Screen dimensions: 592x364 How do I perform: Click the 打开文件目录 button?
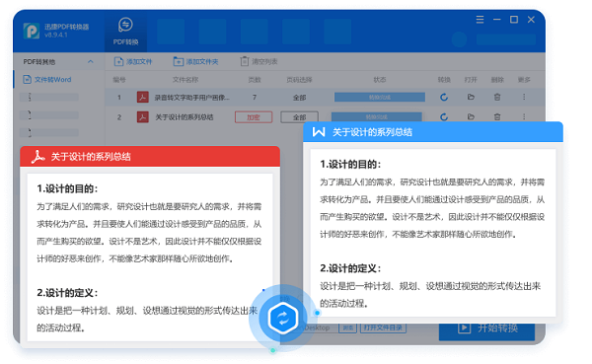click(x=383, y=328)
